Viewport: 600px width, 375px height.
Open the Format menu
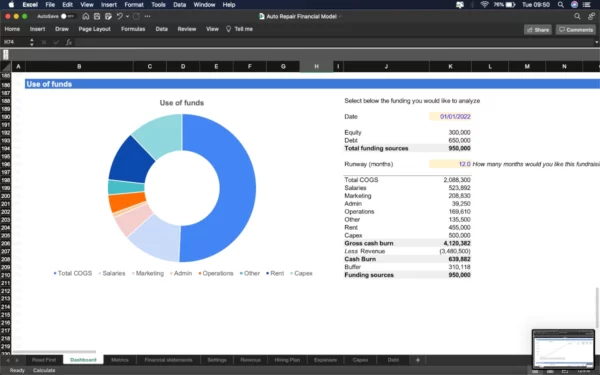coord(134,5)
